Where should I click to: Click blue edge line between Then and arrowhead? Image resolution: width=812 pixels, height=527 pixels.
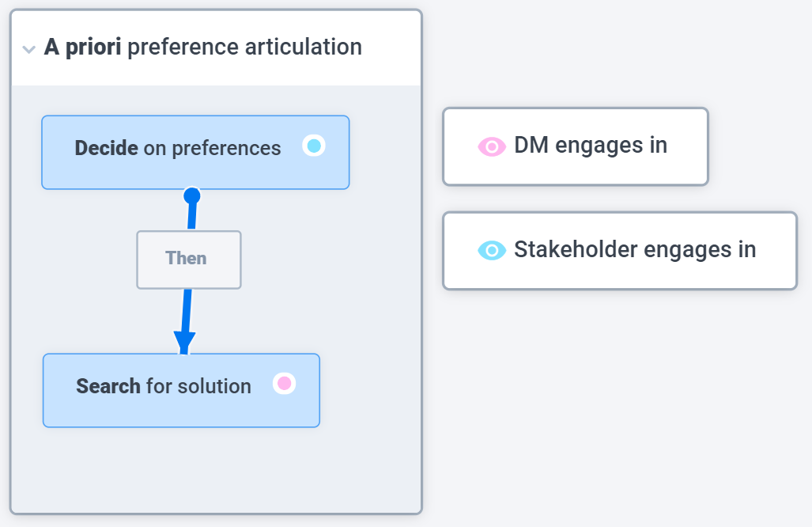point(187,310)
